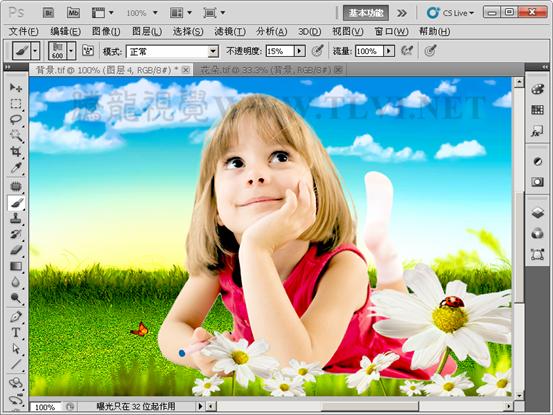Open the Paths panel icon
The height and width of the screenshot is (415, 553).
click(x=537, y=254)
